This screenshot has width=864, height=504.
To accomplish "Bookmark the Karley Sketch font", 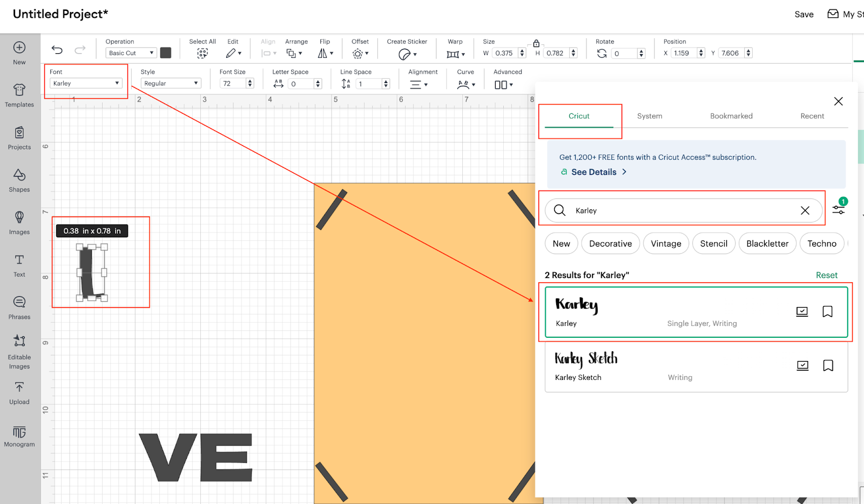I will (828, 365).
